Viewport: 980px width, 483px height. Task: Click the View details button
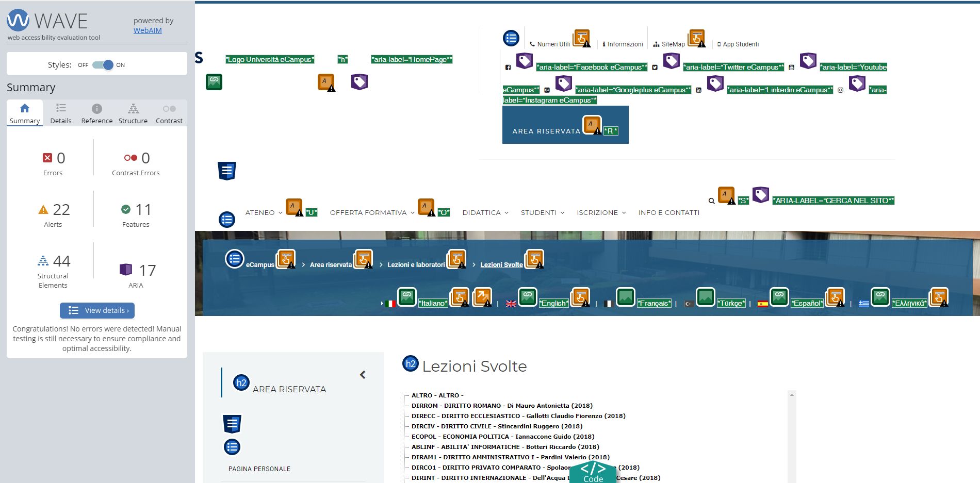pos(97,310)
